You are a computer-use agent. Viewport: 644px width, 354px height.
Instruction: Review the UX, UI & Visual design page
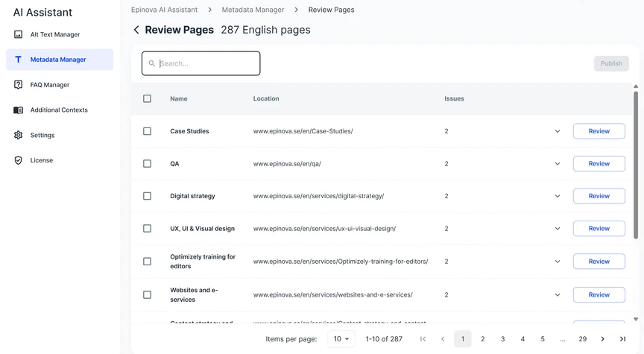point(599,228)
